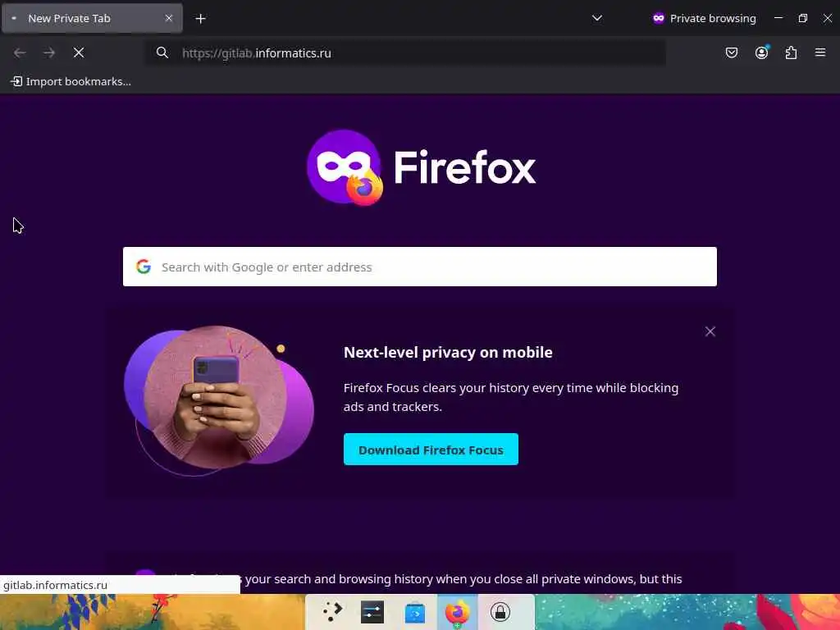Image resolution: width=840 pixels, height=630 pixels.
Task: Dismiss the Next-level privacy promo
Action: [x=710, y=331]
